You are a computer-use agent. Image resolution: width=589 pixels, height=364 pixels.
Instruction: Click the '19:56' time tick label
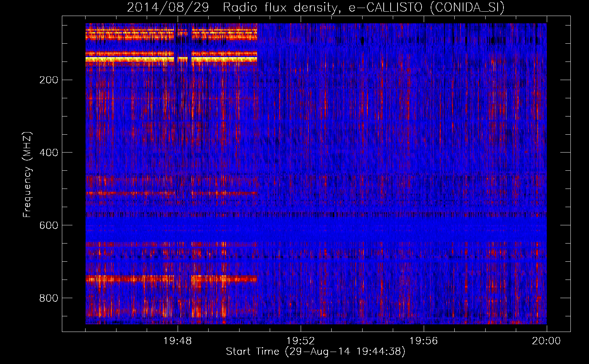click(x=424, y=341)
